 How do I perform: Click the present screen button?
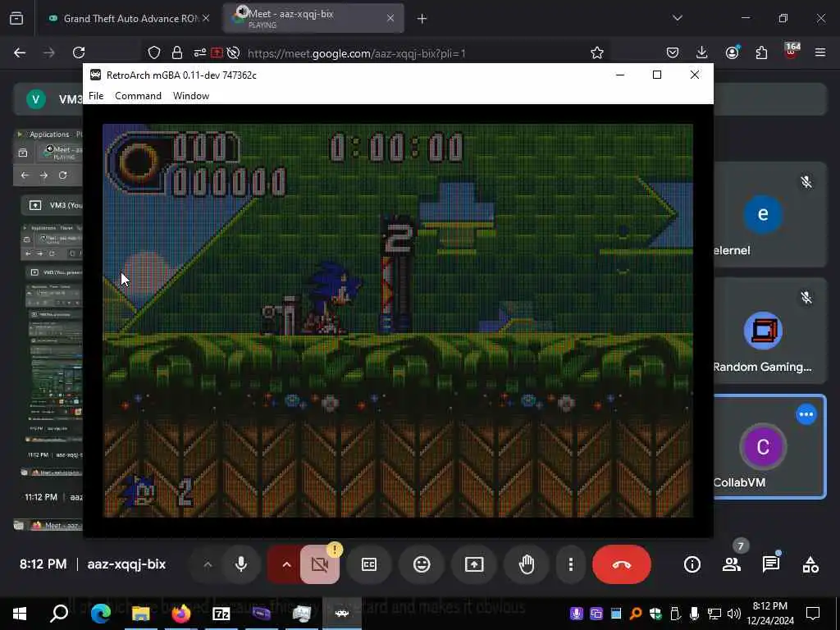point(474,564)
